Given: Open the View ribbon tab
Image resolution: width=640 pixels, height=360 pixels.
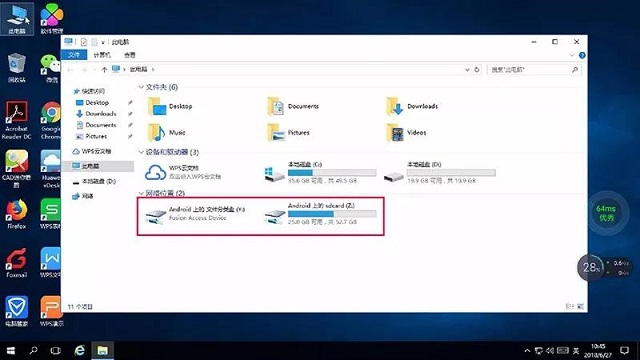Looking at the screenshot, I should point(129,55).
